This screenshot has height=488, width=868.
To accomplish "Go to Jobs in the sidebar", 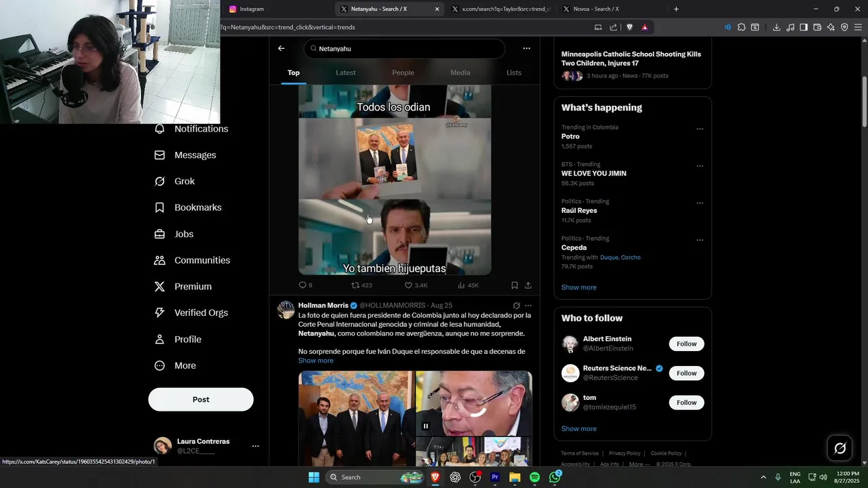I will [x=174, y=234].
